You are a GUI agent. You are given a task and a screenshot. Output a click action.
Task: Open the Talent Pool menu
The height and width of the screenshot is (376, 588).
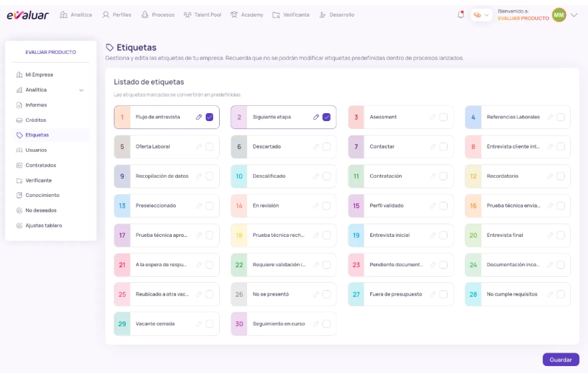[x=204, y=15]
